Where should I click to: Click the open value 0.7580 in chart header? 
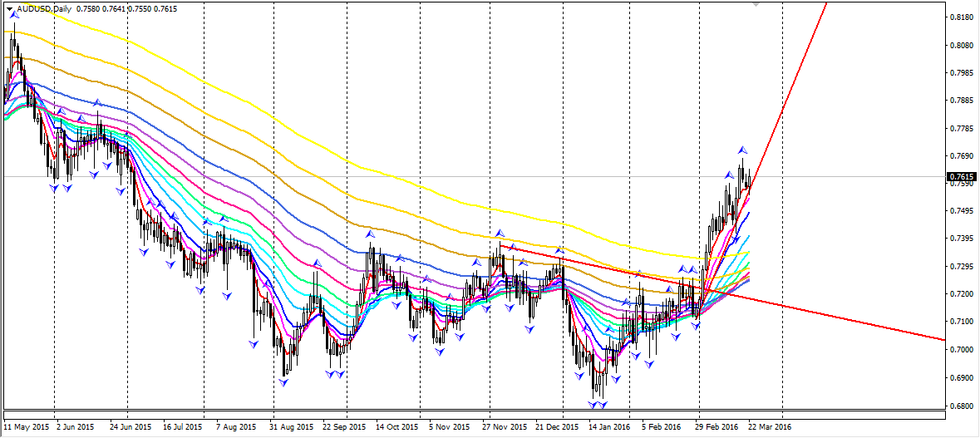(87, 9)
